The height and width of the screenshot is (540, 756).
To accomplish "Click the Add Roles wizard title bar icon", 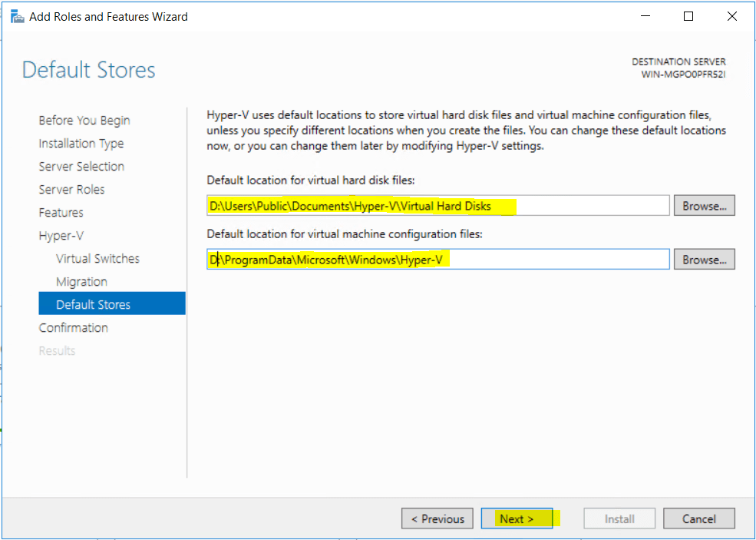I will click(x=16, y=16).
